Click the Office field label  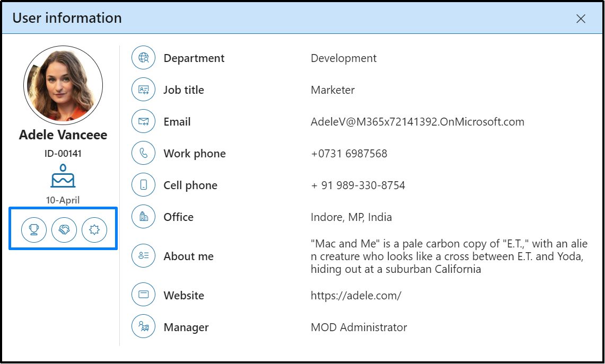click(179, 217)
